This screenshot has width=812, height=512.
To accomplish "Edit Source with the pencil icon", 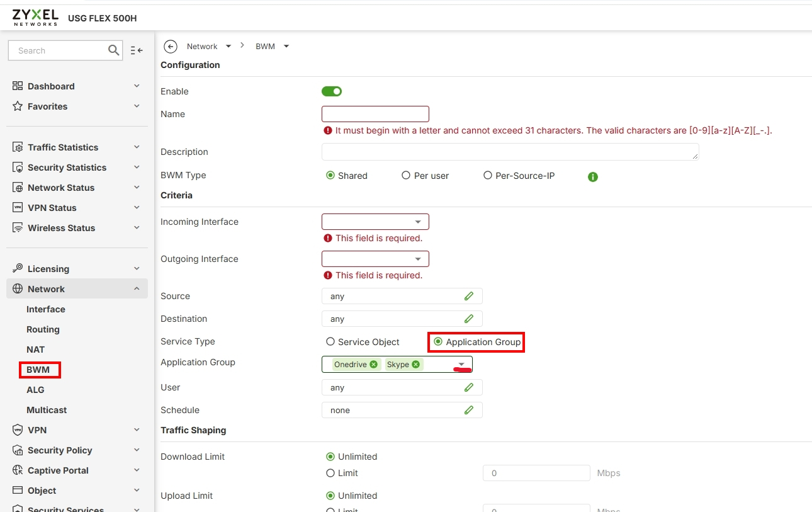I will click(x=469, y=296).
